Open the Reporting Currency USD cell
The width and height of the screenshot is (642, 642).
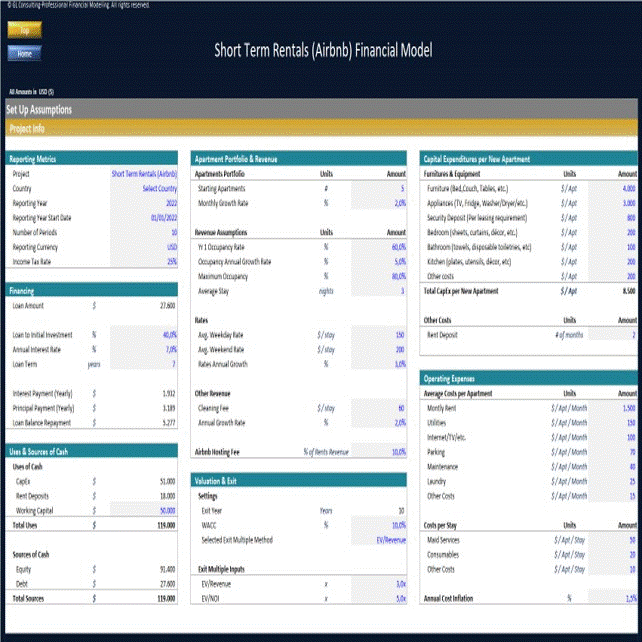click(144, 247)
